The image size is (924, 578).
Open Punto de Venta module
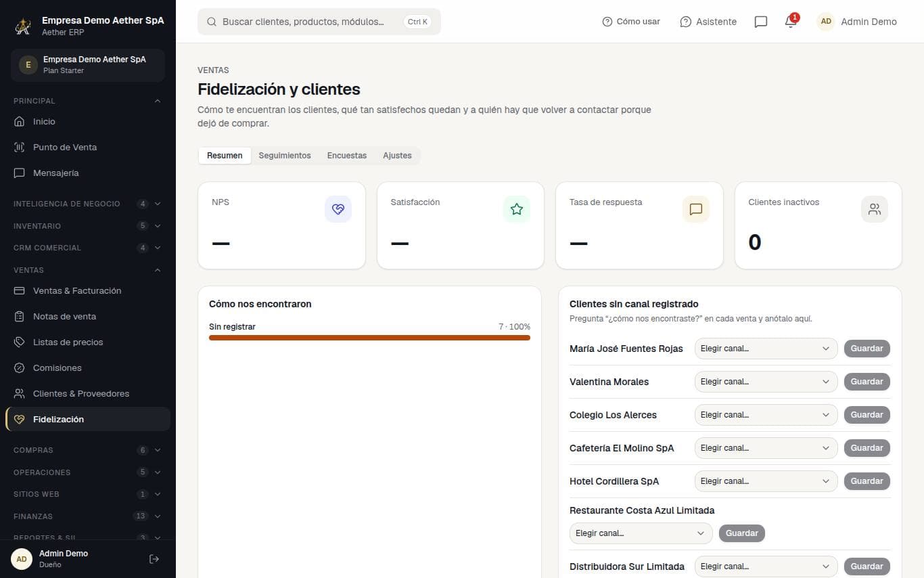[x=88, y=148]
